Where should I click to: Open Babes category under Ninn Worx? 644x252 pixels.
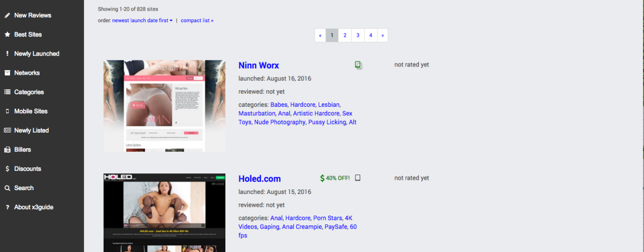tap(279, 105)
